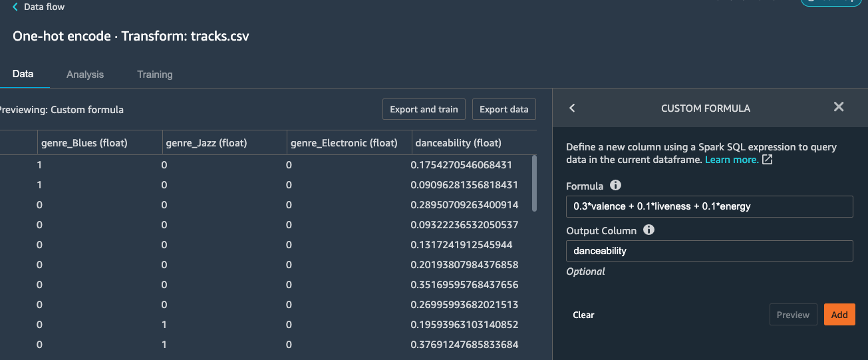Image resolution: width=868 pixels, height=360 pixels.
Task: Close the Custom Formula panel
Action: pos(839,106)
